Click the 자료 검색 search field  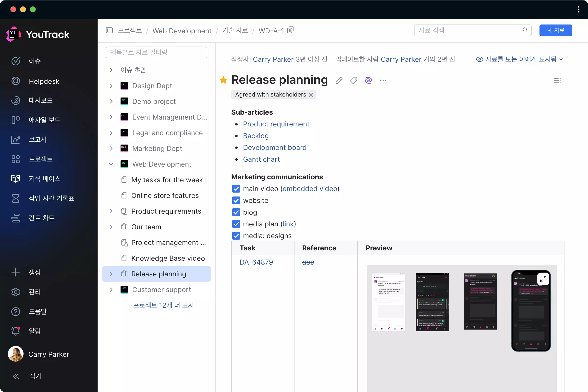pyautogui.click(x=469, y=30)
